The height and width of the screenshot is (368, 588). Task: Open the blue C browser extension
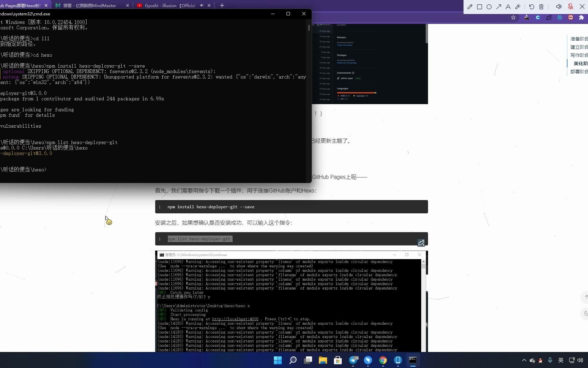click(538, 17)
